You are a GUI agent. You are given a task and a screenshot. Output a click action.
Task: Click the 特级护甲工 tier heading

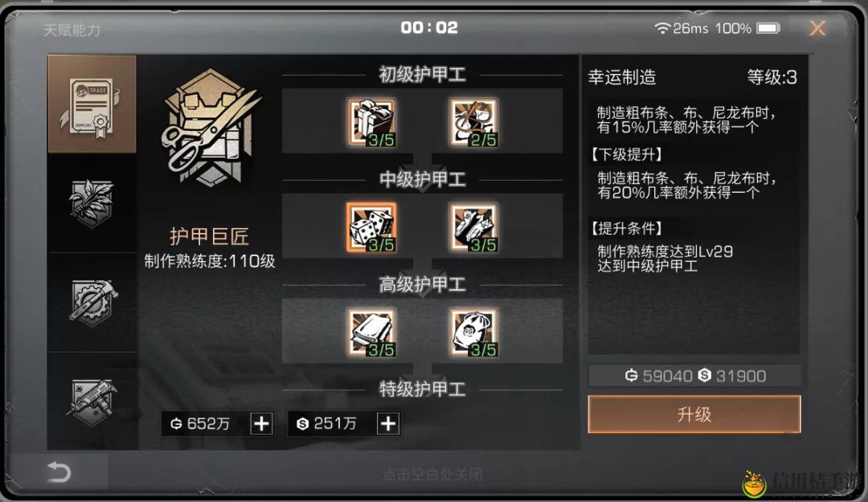pos(423,389)
